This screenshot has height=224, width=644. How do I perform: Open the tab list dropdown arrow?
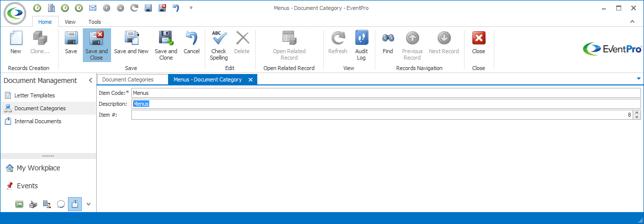point(639,78)
